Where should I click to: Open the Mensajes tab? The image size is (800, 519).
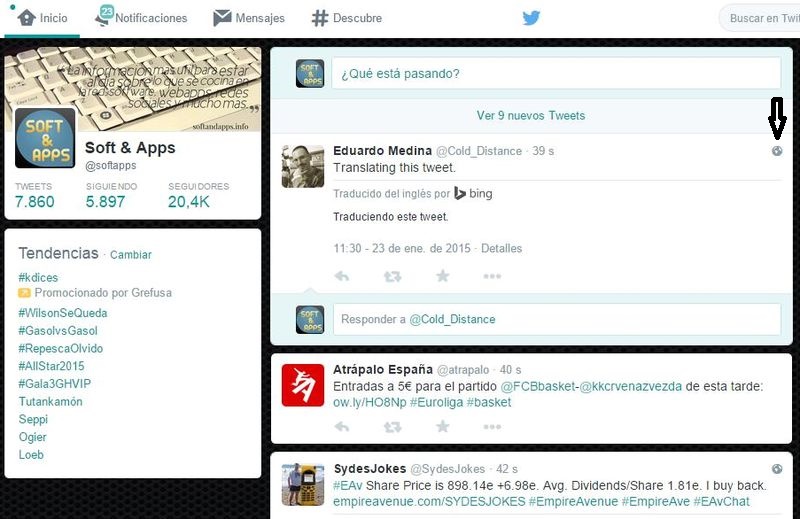pyautogui.click(x=249, y=18)
